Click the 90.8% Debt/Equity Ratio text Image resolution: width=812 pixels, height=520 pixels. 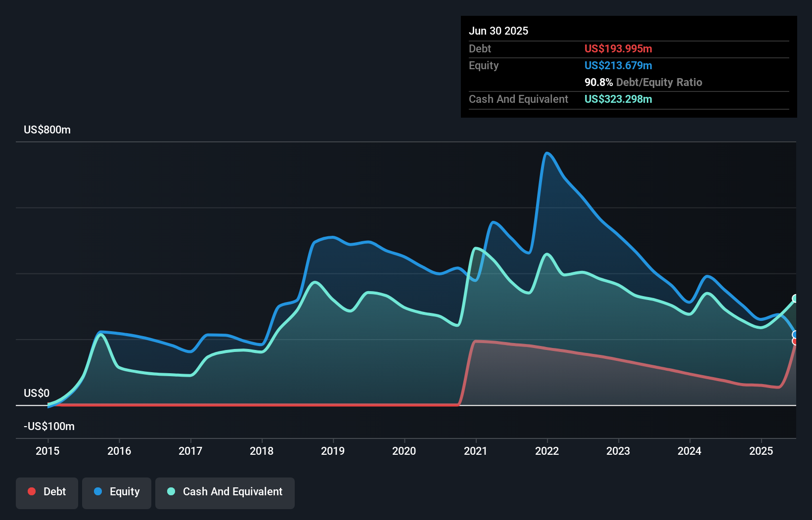643,82
